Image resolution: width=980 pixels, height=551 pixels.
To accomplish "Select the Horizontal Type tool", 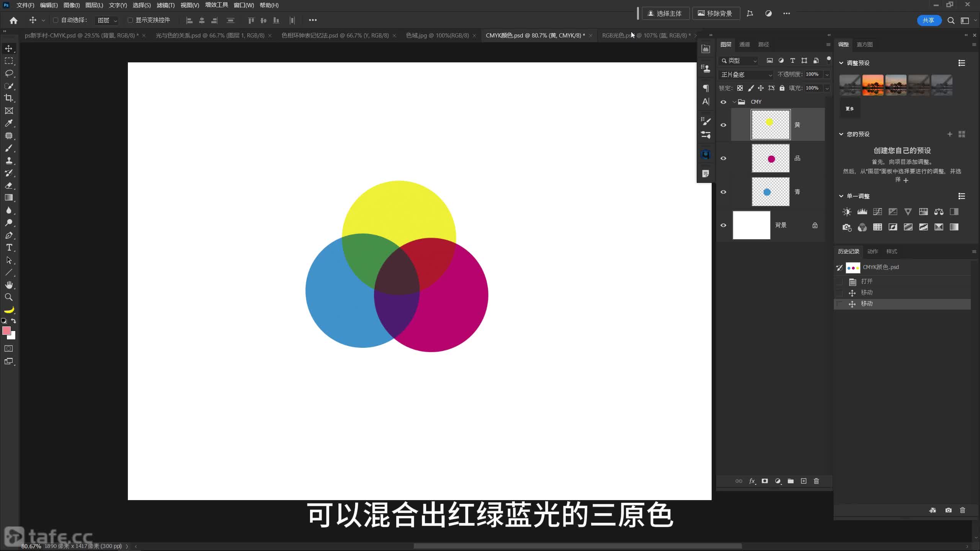I will [9, 248].
